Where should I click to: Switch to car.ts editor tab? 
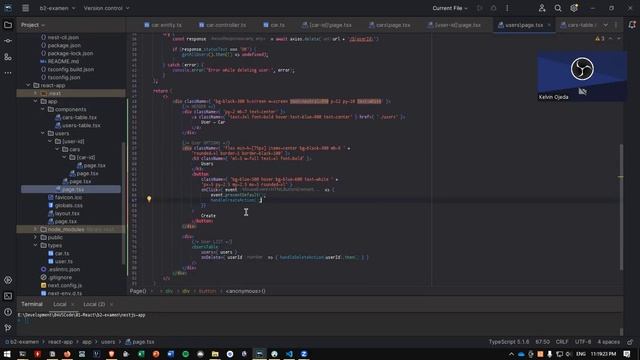[x=274, y=25]
